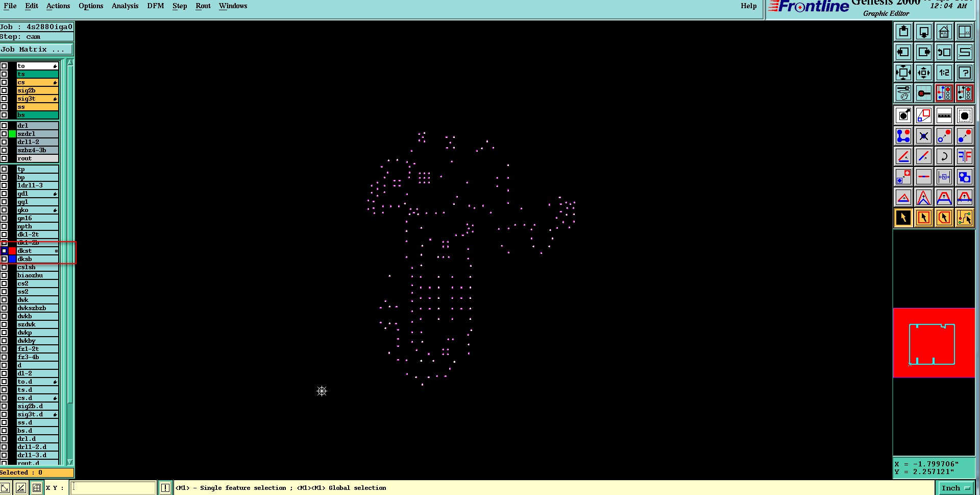Open the Rout menu
The image size is (980, 495).
pyautogui.click(x=203, y=6)
